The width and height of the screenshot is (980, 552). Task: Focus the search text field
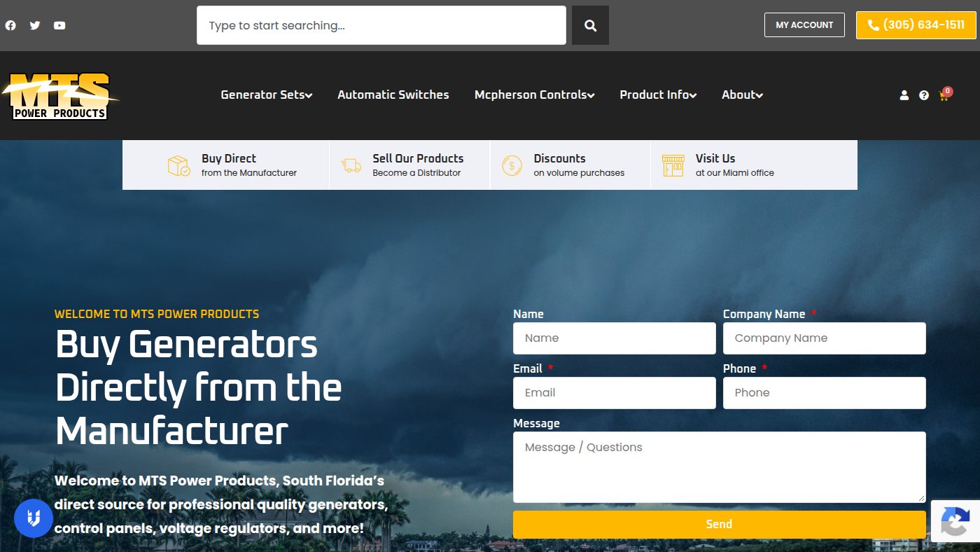tap(381, 25)
